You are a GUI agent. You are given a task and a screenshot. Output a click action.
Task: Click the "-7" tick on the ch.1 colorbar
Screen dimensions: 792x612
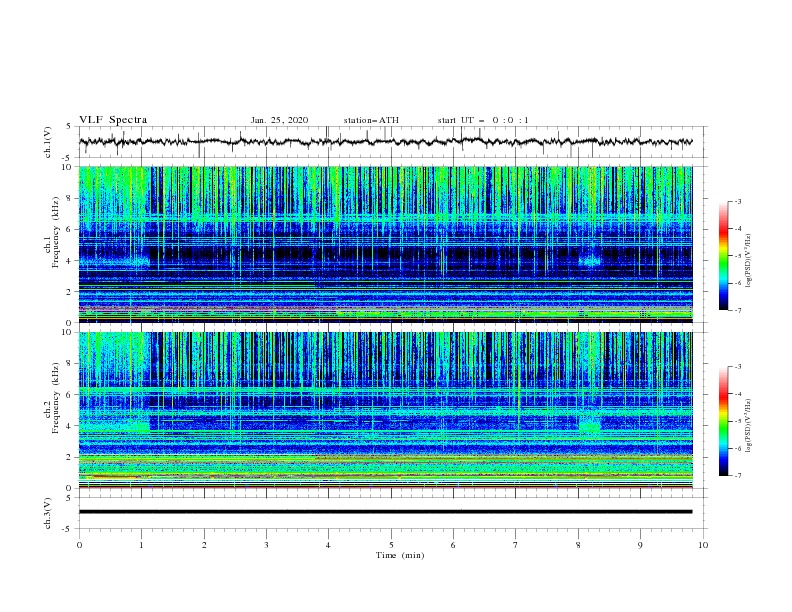pyautogui.click(x=737, y=310)
